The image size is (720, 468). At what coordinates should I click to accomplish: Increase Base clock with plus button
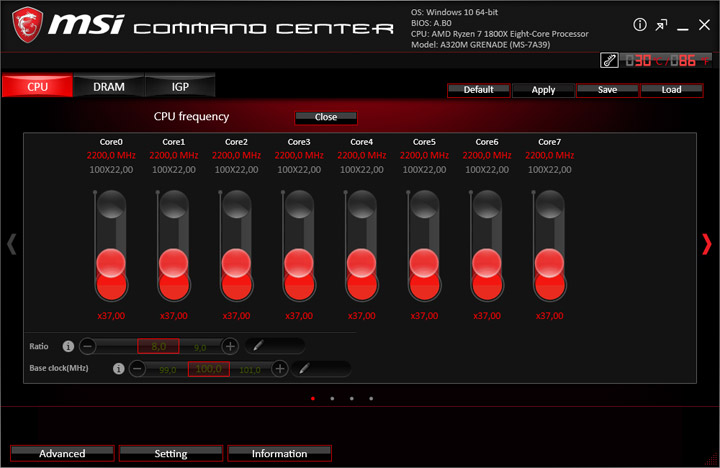pos(280,368)
